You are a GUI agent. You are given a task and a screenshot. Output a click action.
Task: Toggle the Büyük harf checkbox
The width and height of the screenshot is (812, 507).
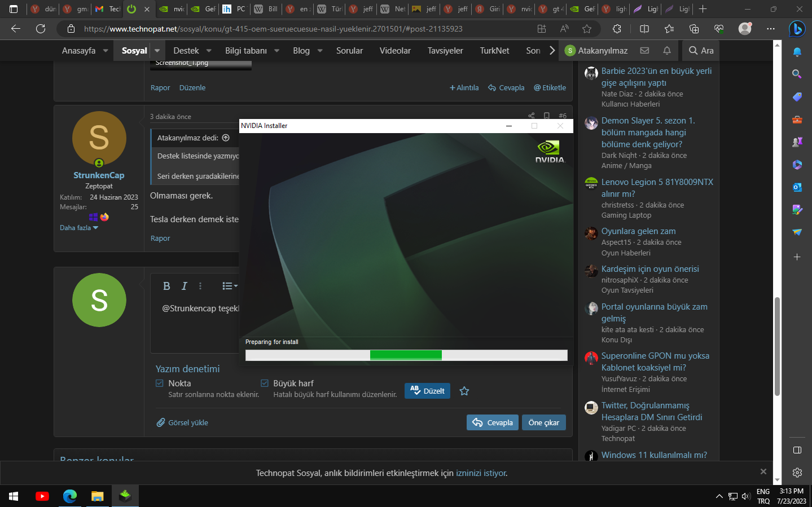[x=265, y=383]
